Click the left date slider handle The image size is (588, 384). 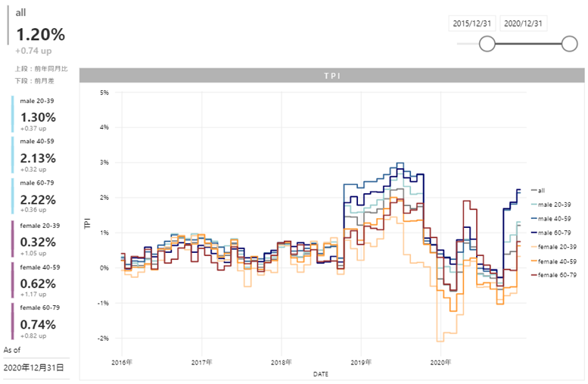tap(487, 45)
